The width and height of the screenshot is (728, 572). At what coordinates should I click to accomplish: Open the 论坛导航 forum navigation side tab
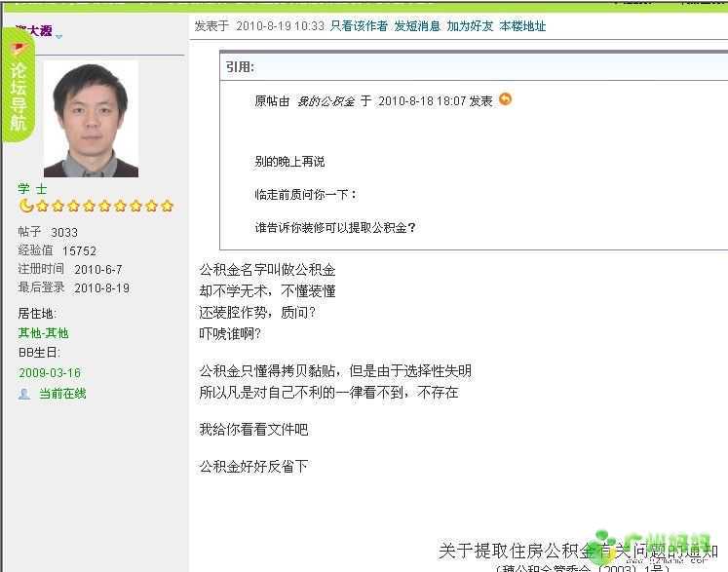tap(19, 86)
